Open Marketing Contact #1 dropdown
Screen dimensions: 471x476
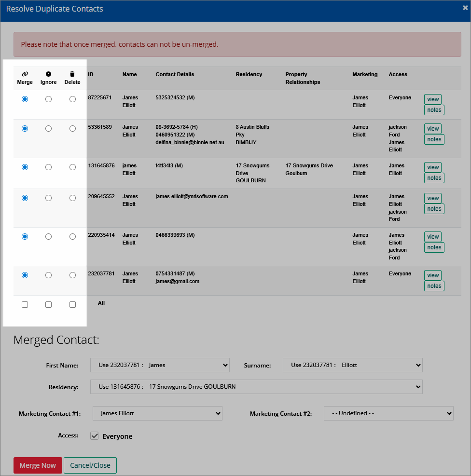[x=157, y=413]
